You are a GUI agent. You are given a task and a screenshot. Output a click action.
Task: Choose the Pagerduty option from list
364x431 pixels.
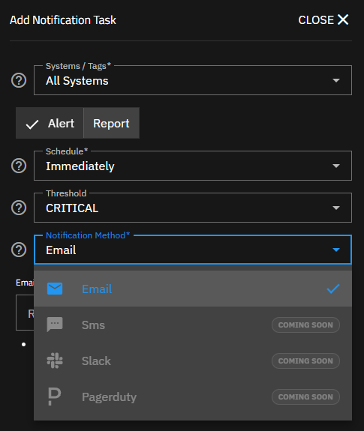coord(193,397)
